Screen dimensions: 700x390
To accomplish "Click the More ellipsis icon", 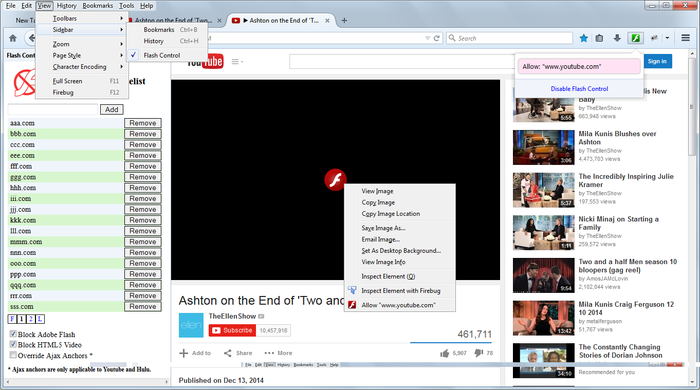I will [x=269, y=353].
